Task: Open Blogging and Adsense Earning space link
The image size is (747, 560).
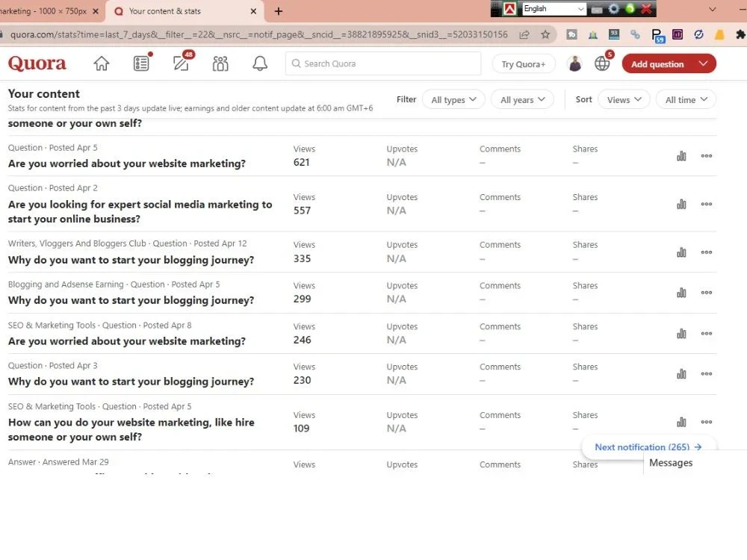Action: 66,284
